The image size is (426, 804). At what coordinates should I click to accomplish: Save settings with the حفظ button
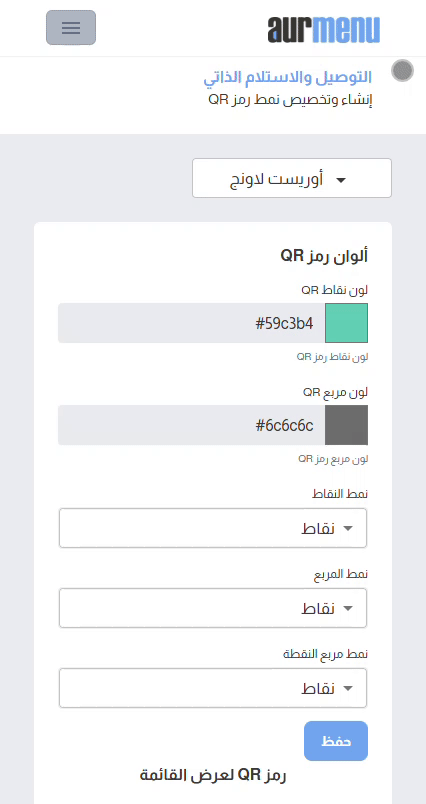click(336, 741)
